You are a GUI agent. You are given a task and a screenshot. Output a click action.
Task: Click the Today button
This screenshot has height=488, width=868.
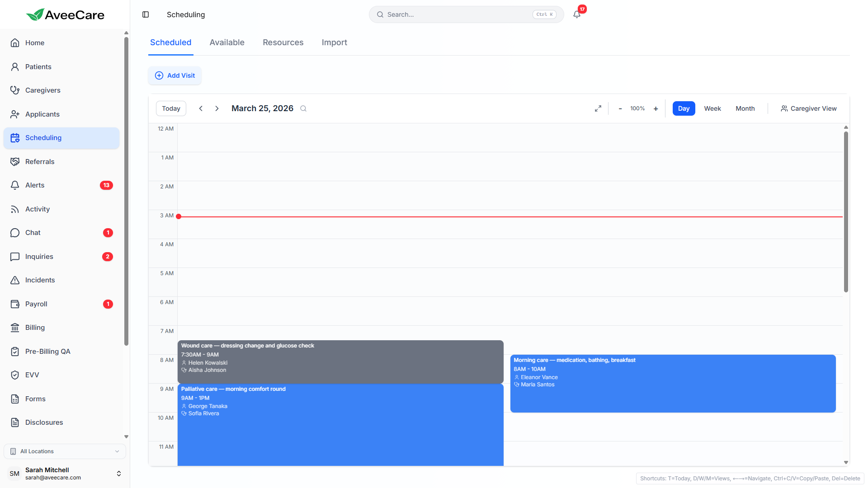pyautogui.click(x=171, y=108)
